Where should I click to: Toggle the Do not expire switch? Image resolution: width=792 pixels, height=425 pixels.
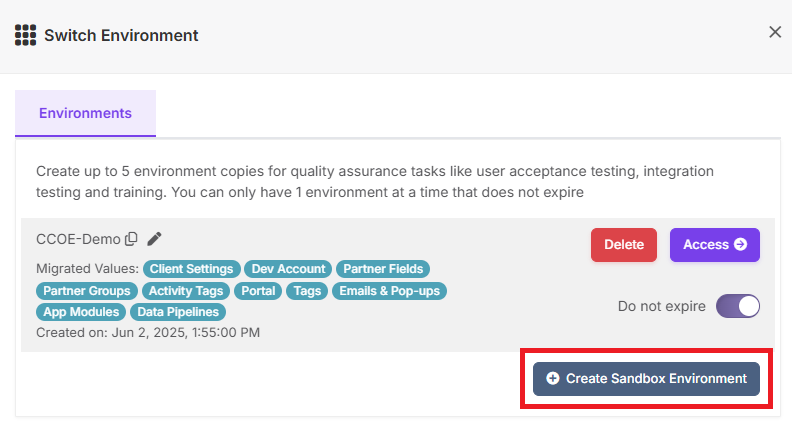click(x=737, y=306)
